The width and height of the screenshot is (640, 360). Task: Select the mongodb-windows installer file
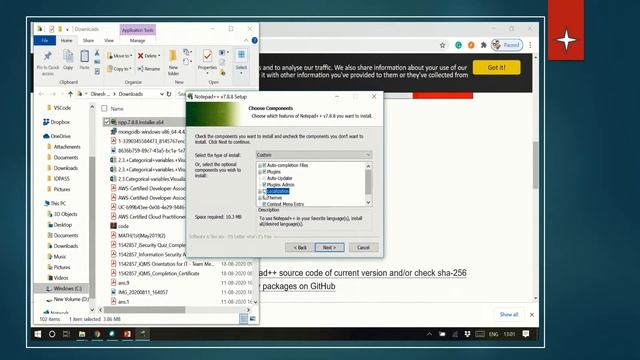tap(148, 131)
